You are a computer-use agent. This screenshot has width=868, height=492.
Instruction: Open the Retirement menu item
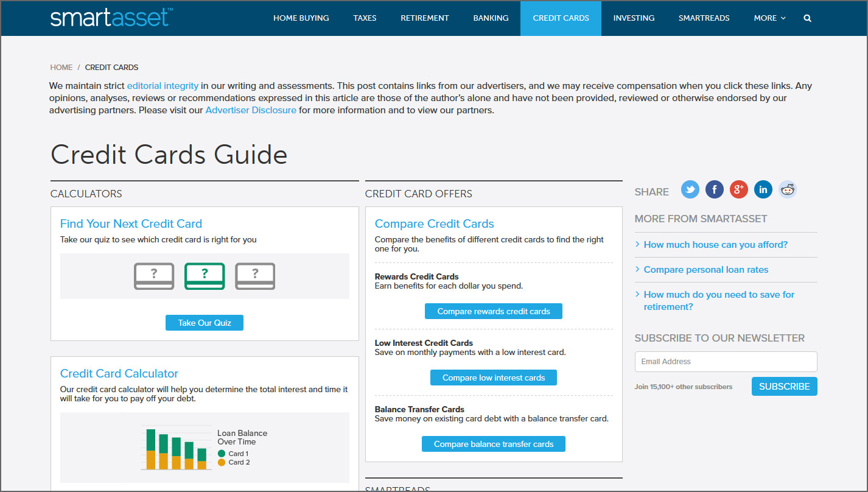point(425,18)
